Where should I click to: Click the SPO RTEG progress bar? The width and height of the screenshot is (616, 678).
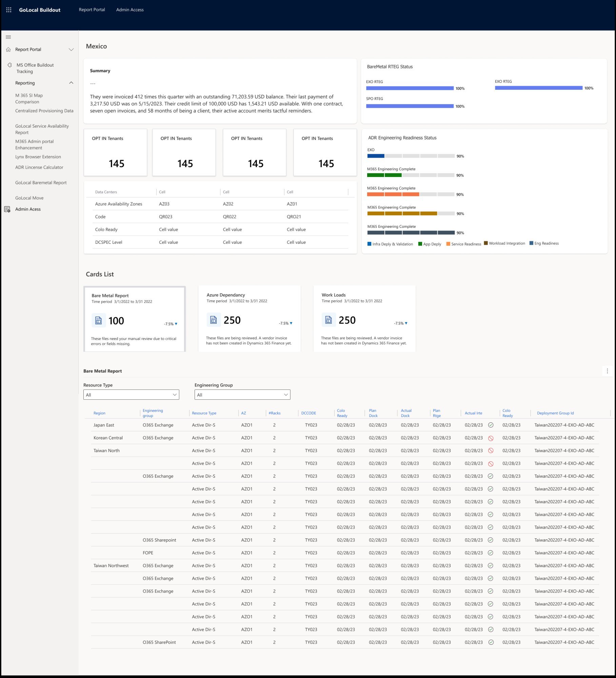click(x=410, y=106)
